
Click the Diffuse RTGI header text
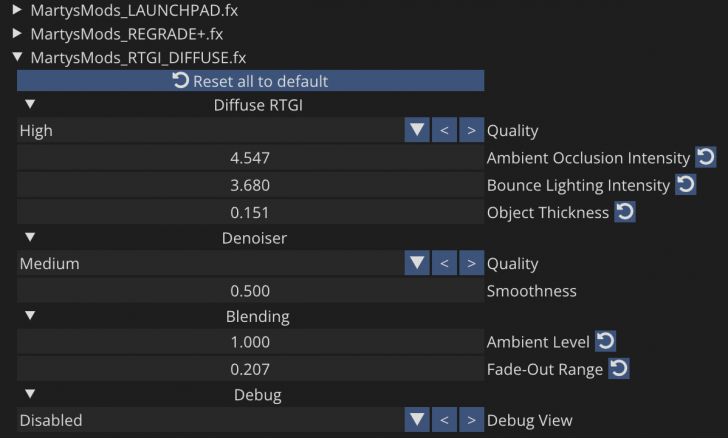point(258,105)
